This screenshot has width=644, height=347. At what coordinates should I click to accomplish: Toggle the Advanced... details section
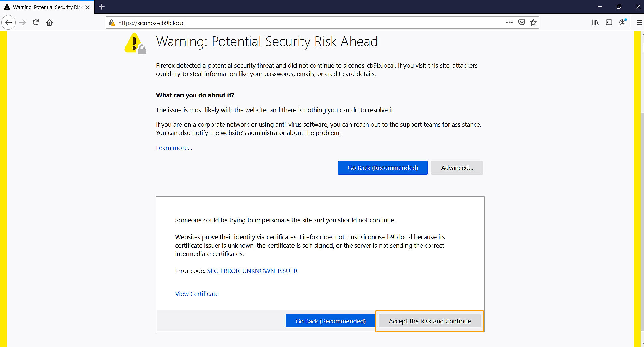[x=457, y=168]
